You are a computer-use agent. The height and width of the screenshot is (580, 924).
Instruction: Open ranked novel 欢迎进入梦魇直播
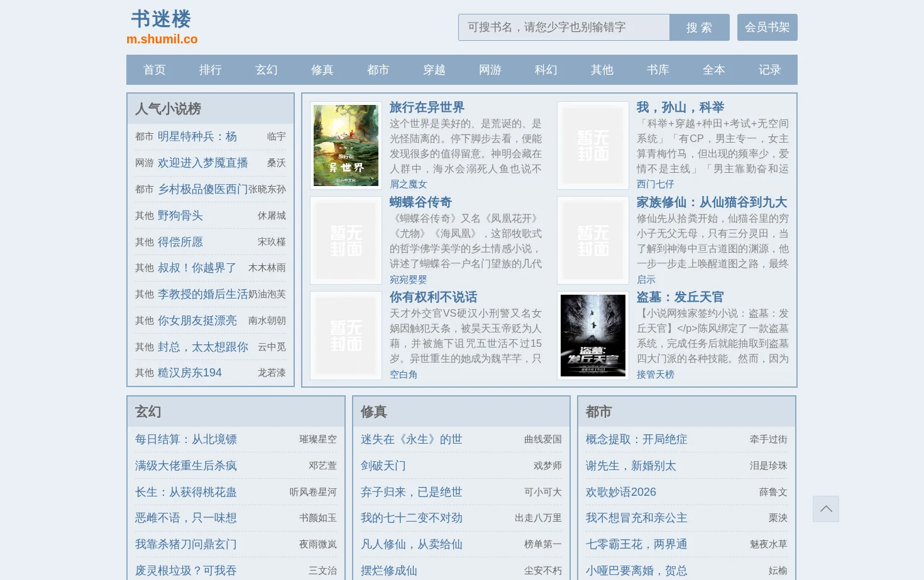[203, 163]
